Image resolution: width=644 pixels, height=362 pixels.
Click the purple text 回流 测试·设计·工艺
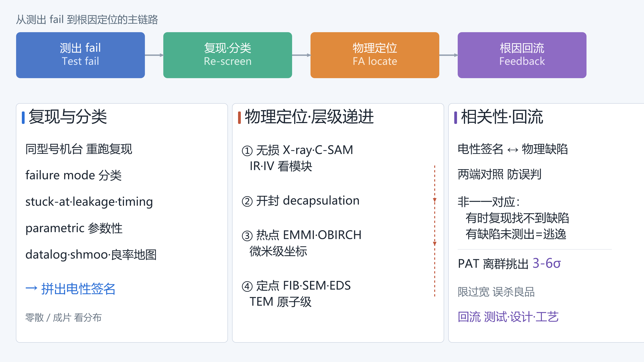coord(508,317)
